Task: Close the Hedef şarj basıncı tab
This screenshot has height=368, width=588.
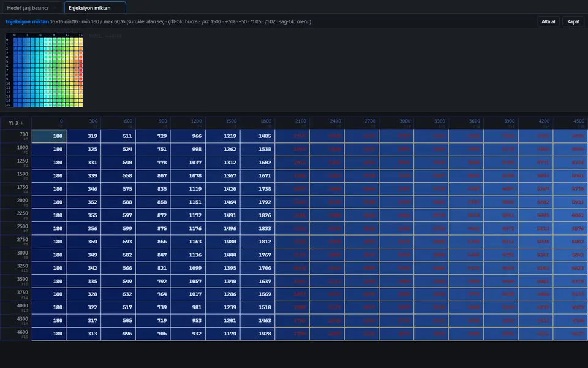Action: tap(55, 8)
